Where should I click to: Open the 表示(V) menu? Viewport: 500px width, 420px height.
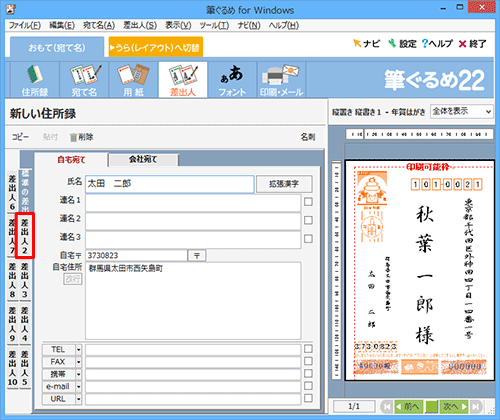click(178, 25)
